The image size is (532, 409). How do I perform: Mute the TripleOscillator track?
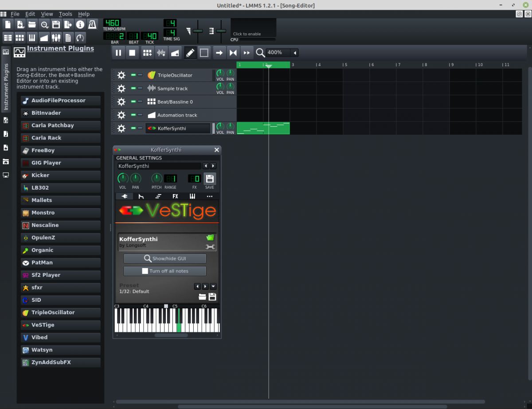pyautogui.click(x=133, y=75)
